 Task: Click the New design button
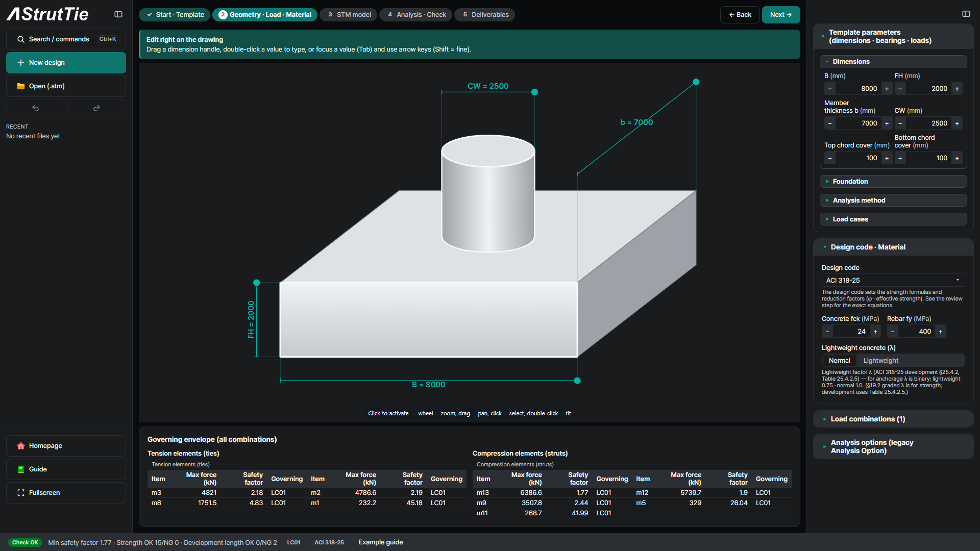click(66, 63)
